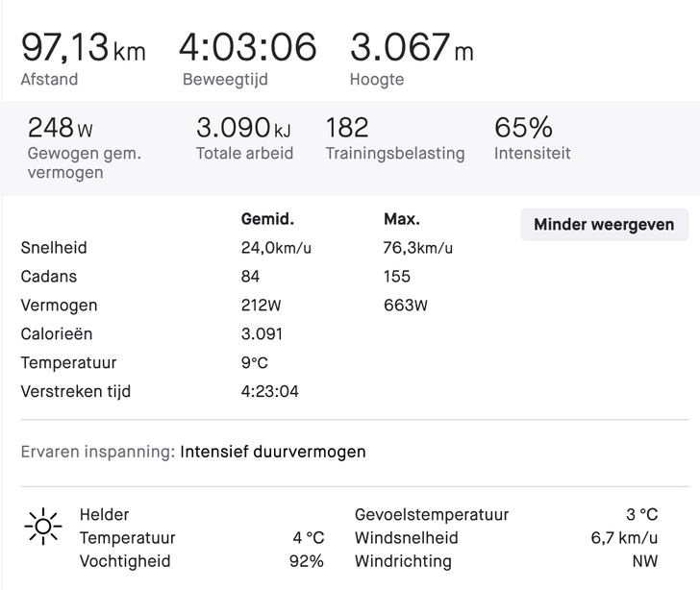Click the 65% Intensiteit value
Screen dimensions: 700x590
coord(523,128)
